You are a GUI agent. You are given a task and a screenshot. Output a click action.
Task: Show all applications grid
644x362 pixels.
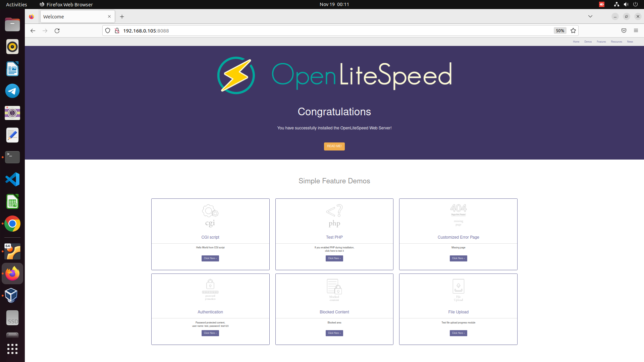click(x=12, y=349)
